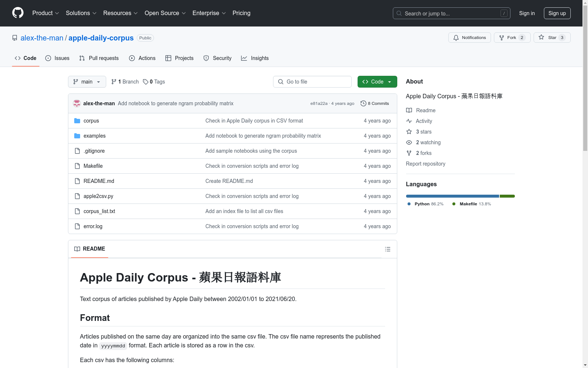Click the Makefile 13.8% language label

click(472, 204)
